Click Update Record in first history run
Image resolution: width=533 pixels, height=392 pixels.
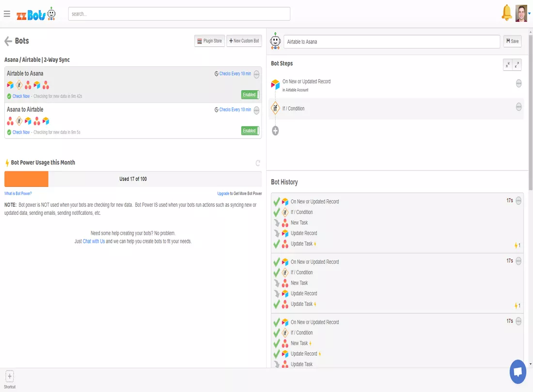[304, 233]
